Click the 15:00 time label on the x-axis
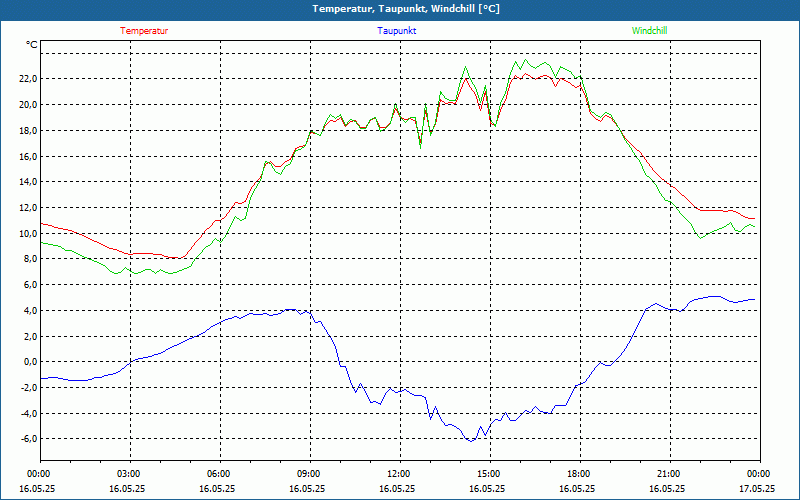800x500 pixels. click(x=490, y=474)
